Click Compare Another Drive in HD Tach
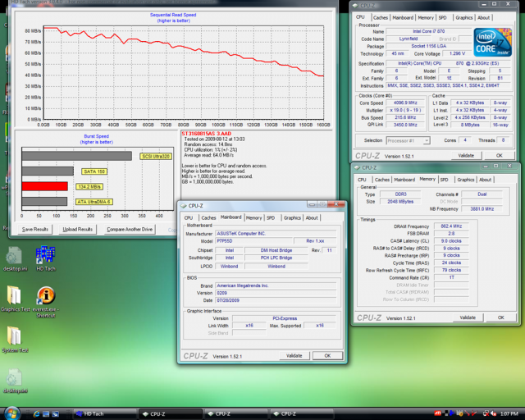This screenshot has width=525, height=420. tap(130, 230)
